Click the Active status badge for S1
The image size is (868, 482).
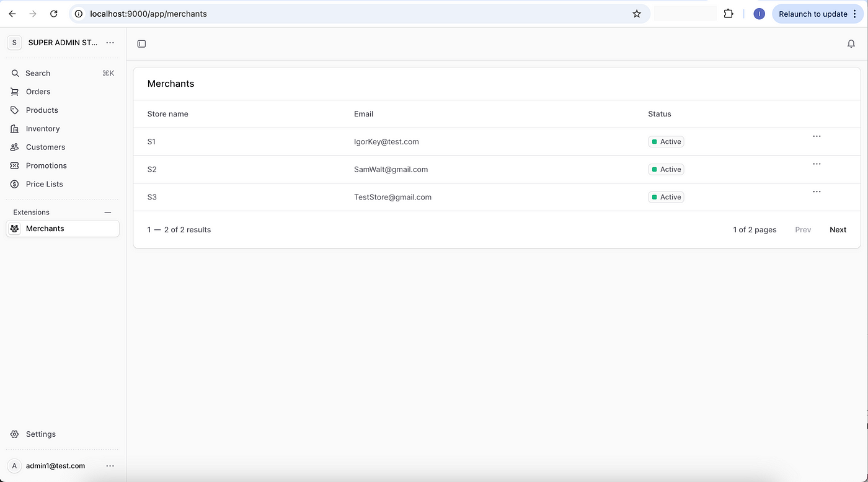pos(666,142)
